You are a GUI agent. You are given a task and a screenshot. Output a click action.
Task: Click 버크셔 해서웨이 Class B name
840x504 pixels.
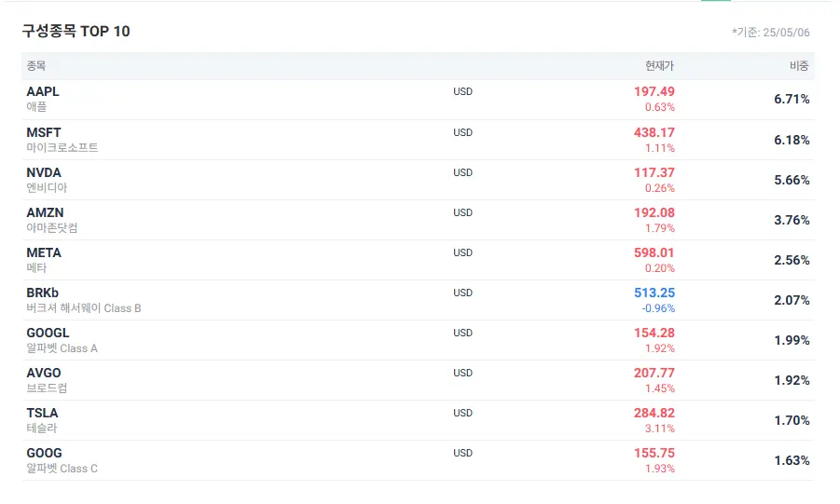click(x=84, y=308)
